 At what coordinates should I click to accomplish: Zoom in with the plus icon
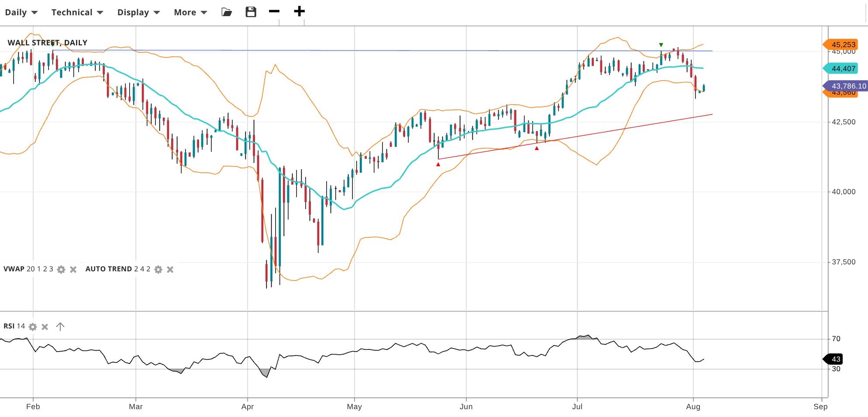coord(299,11)
